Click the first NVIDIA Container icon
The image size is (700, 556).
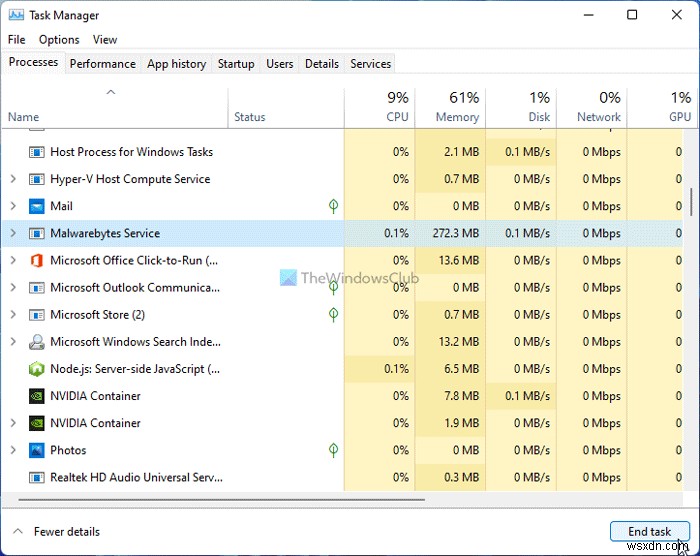[x=37, y=396]
